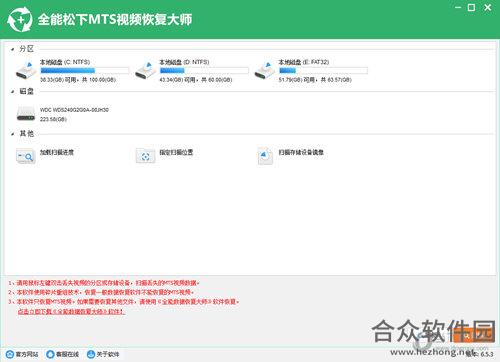The height and width of the screenshot is (362, 500).
Task: Open the scan storage device image icon
Action: click(265, 156)
